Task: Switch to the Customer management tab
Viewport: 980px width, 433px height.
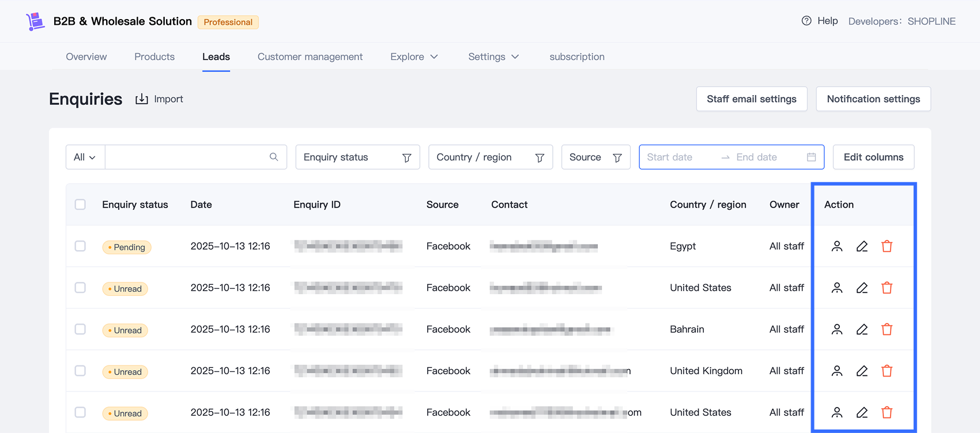Action: [310, 57]
